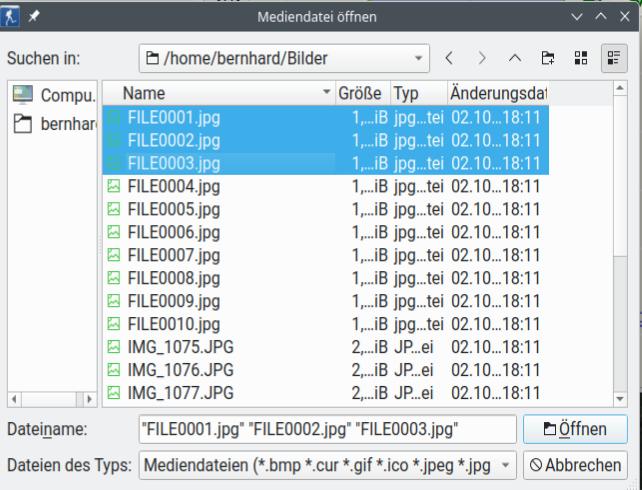Click the image icon beside FILE0007.jpg
This screenshot has height=490, width=642.
[x=113, y=255]
